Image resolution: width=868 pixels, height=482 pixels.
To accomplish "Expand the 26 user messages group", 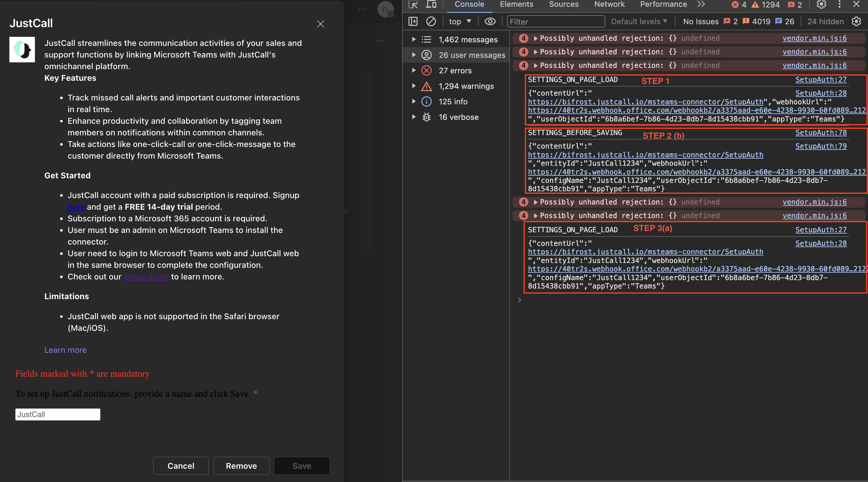I will 414,55.
